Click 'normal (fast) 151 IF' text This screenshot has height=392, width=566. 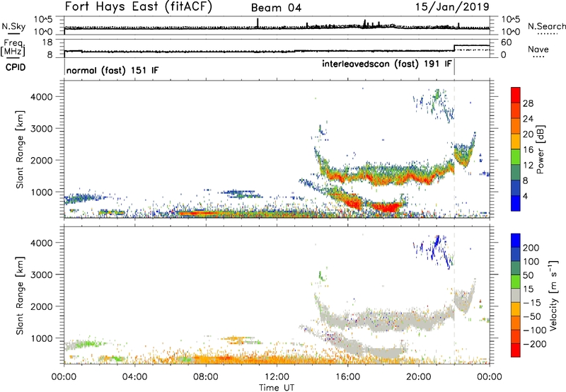click(x=112, y=70)
